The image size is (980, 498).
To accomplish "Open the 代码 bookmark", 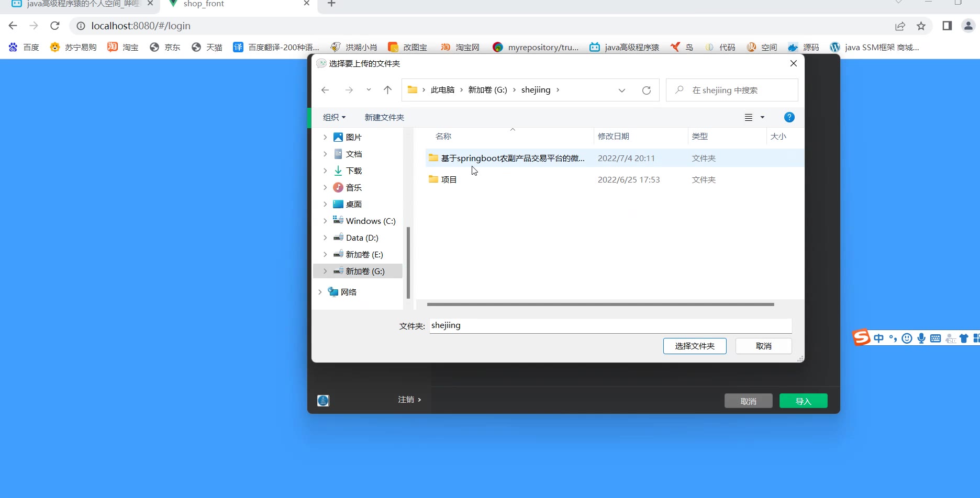I will click(720, 47).
